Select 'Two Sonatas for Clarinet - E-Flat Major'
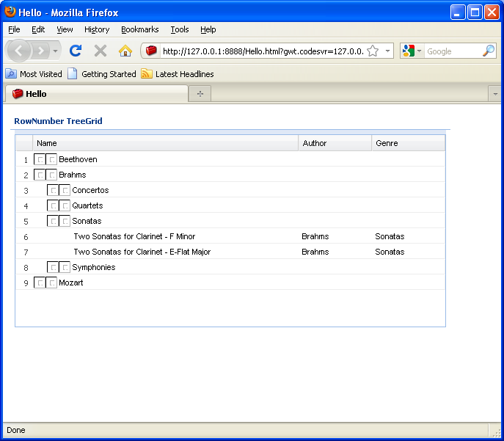 [x=142, y=252]
